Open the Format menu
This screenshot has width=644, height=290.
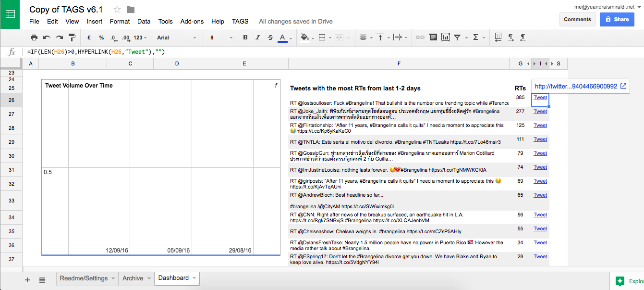(x=120, y=21)
